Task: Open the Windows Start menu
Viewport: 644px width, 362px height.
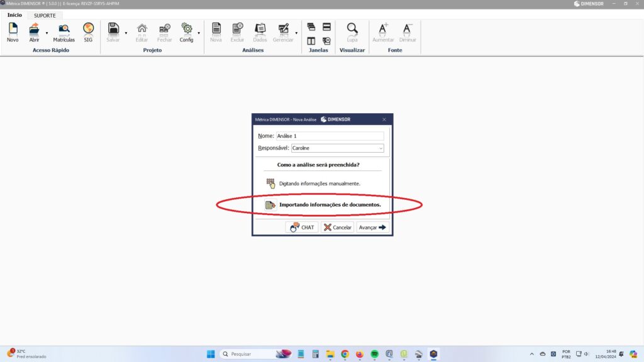Action: [x=211, y=354]
